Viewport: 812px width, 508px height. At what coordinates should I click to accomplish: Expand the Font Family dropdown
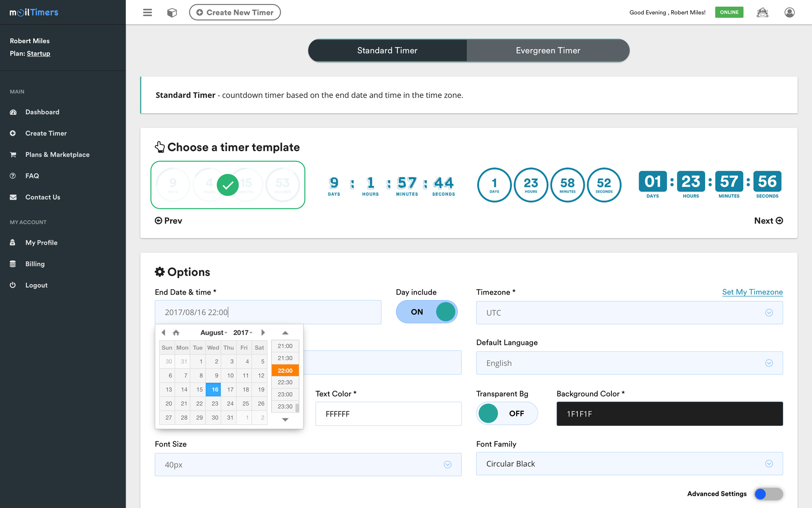pyautogui.click(x=629, y=464)
